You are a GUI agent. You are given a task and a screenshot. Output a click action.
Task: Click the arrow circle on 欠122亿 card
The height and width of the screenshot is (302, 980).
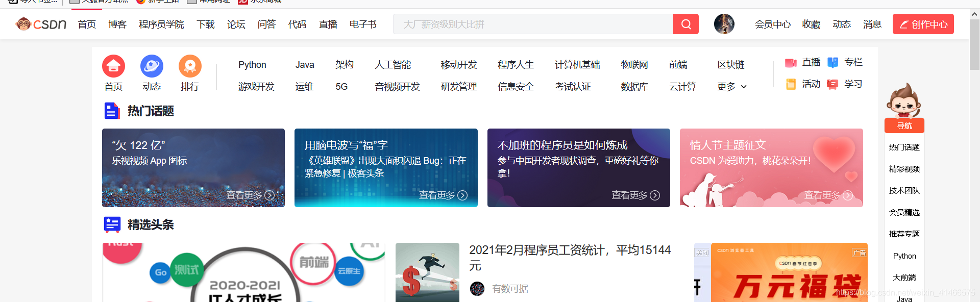tap(269, 195)
